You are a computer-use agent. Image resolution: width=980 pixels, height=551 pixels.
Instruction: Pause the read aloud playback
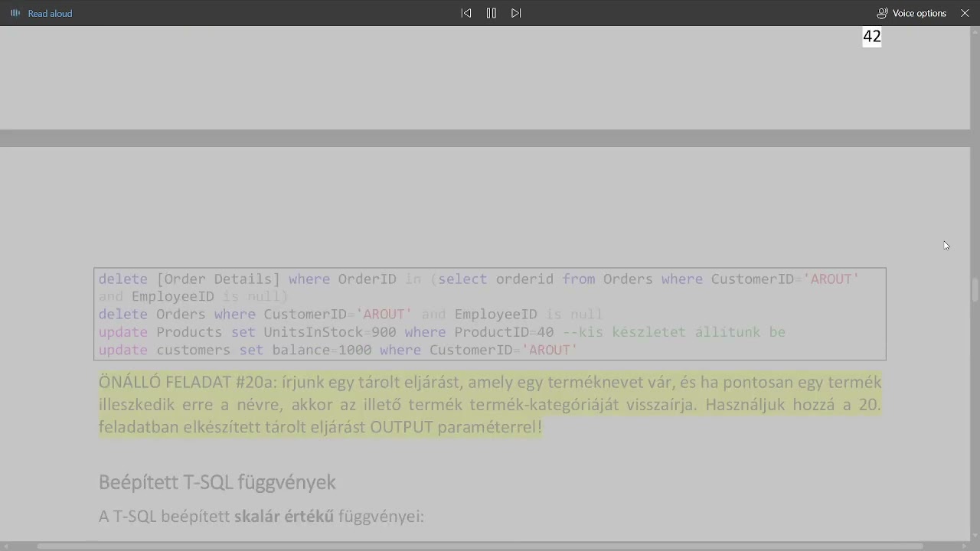pos(492,13)
